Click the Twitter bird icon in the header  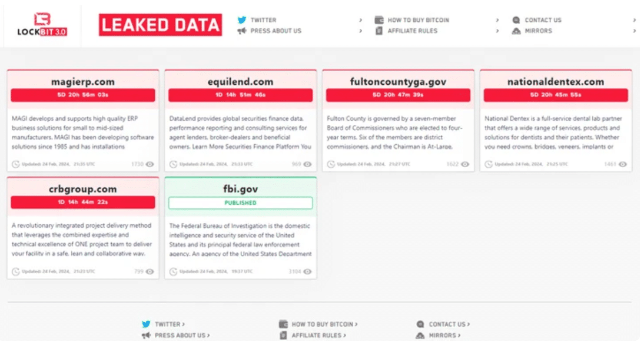(241, 19)
